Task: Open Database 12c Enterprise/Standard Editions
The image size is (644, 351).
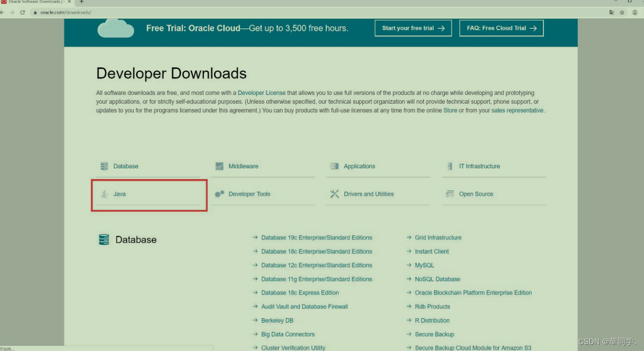Action: 317,265
